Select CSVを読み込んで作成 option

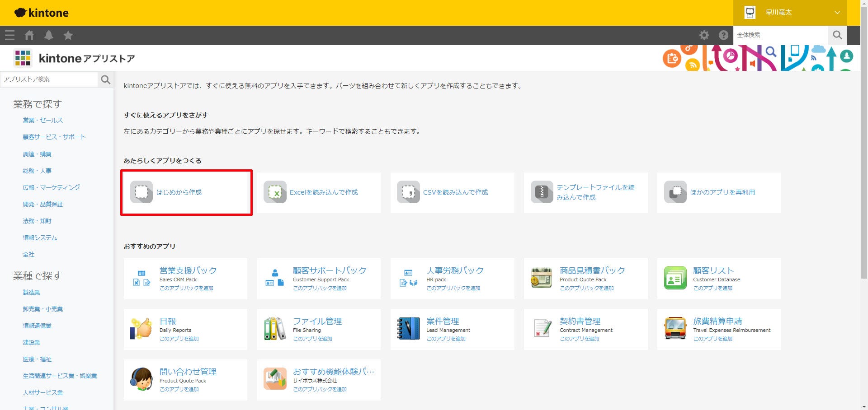point(452,193)
